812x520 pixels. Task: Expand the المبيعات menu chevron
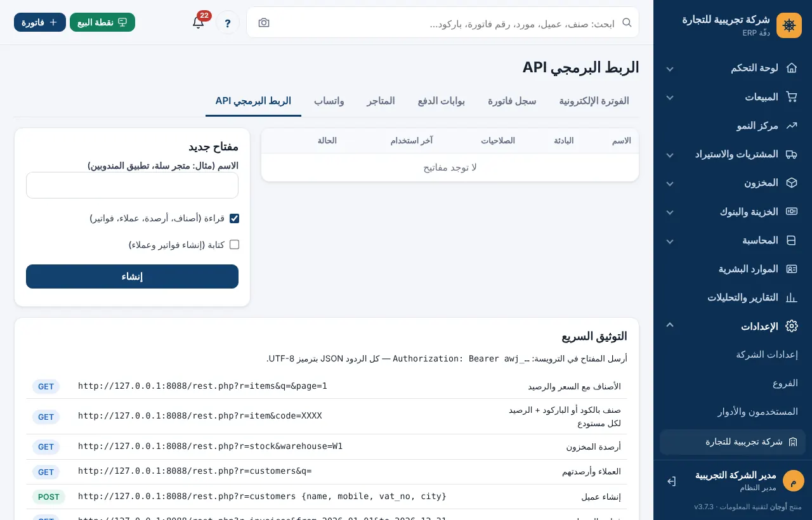[670, 98]
